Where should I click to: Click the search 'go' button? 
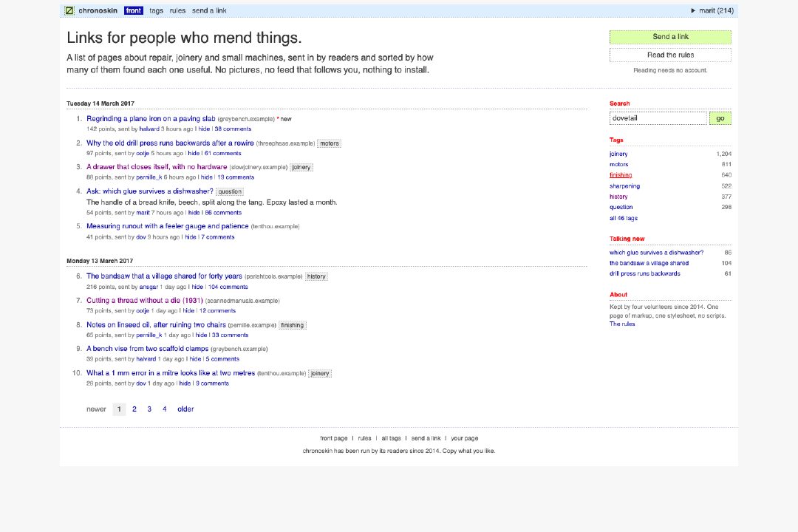pos(720,118)
